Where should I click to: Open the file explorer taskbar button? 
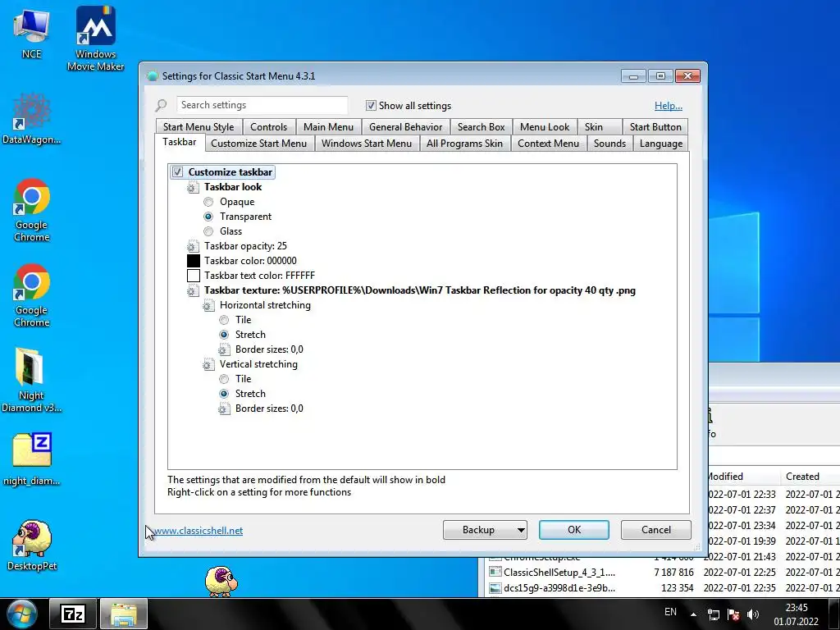coord(124,614)
